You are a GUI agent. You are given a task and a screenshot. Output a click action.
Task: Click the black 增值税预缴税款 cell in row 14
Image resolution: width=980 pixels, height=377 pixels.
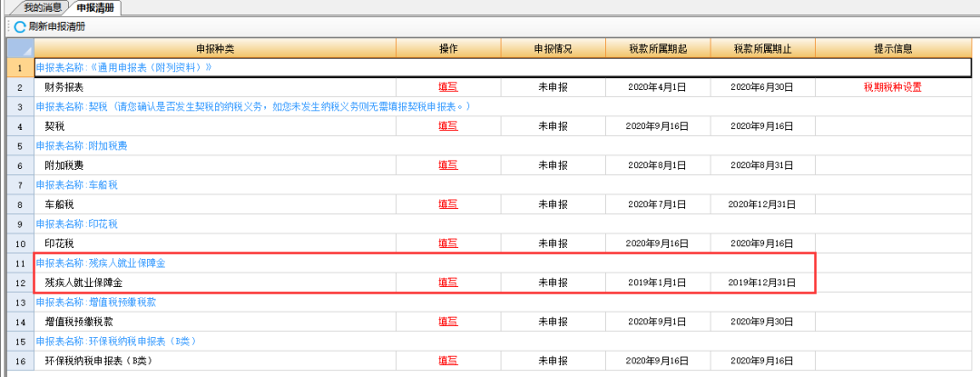[215, 322]
